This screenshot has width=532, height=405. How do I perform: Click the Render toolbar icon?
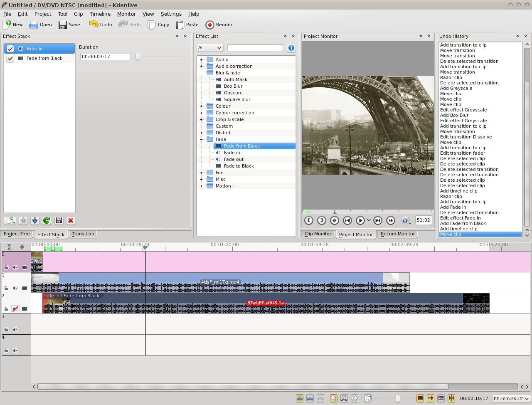pyautogui.click(x=219, y=25)
